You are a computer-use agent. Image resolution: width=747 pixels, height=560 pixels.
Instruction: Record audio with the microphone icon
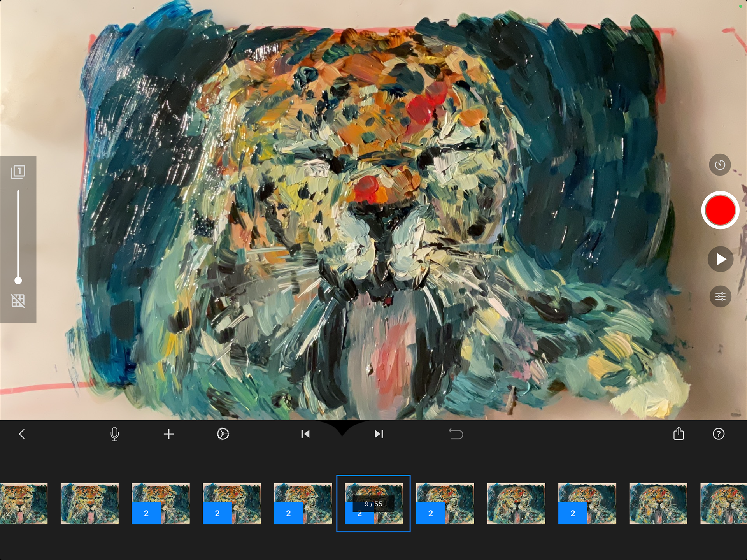pyautogui.click(x=114, y=434)
